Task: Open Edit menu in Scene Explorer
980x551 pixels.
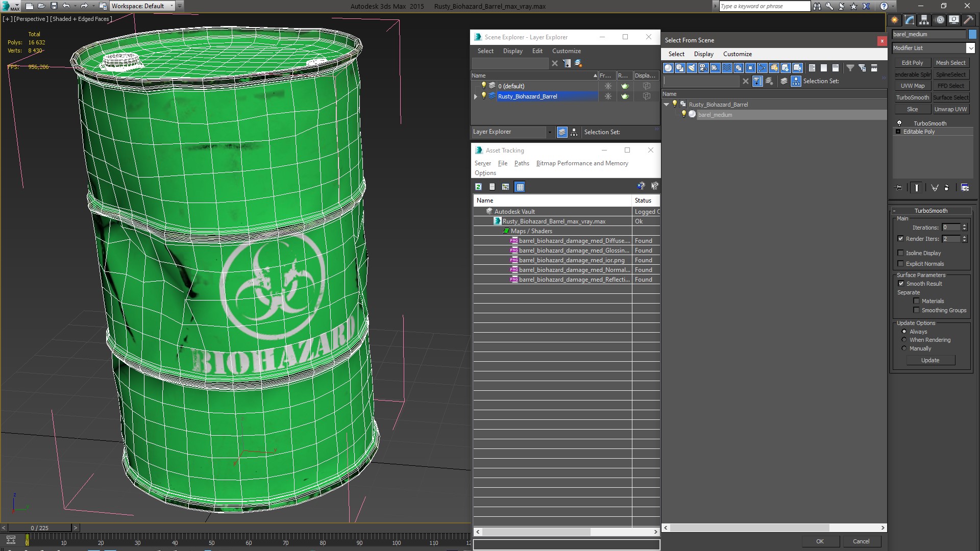Action: pyautogui.click(x=537, y=51)
